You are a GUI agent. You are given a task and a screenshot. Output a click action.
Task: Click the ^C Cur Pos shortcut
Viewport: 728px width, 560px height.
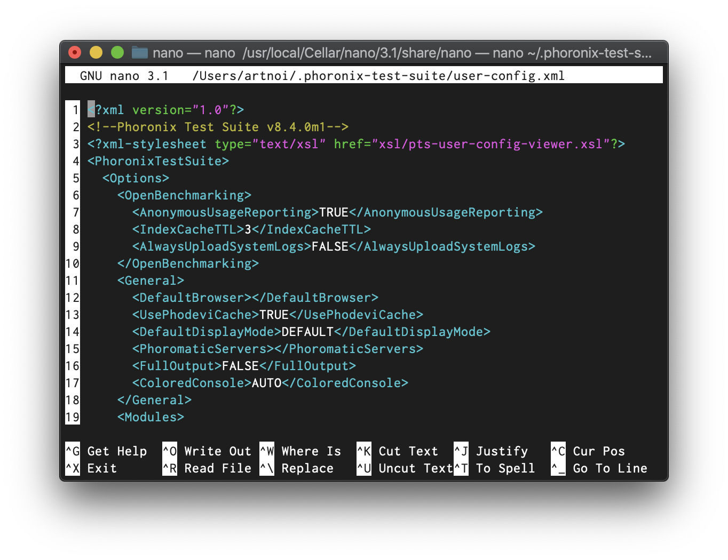(588, 451)
